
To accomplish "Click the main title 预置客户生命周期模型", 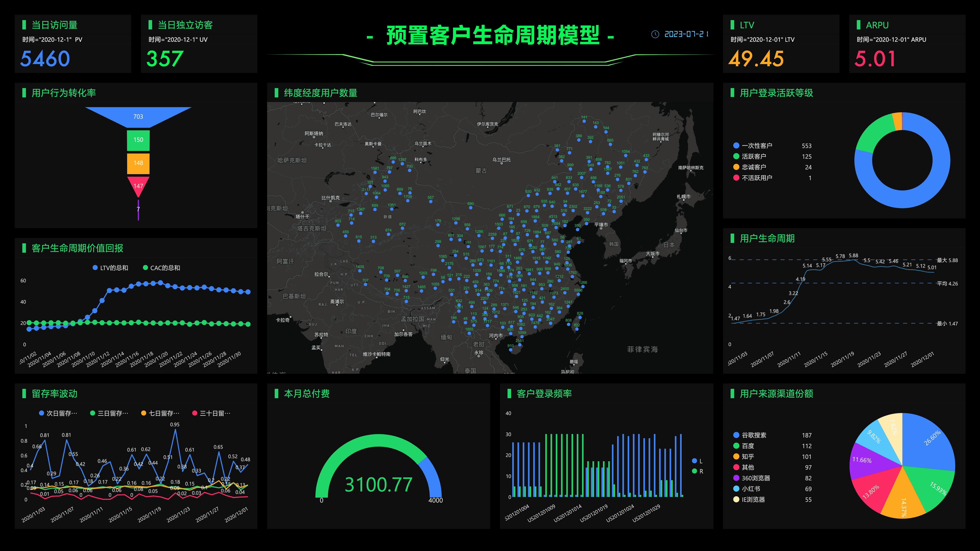I will point(493,35).
